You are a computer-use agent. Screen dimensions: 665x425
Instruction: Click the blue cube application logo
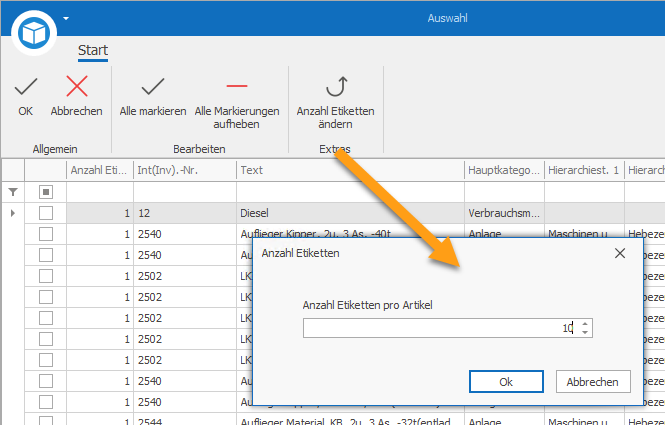coord(34,33)
